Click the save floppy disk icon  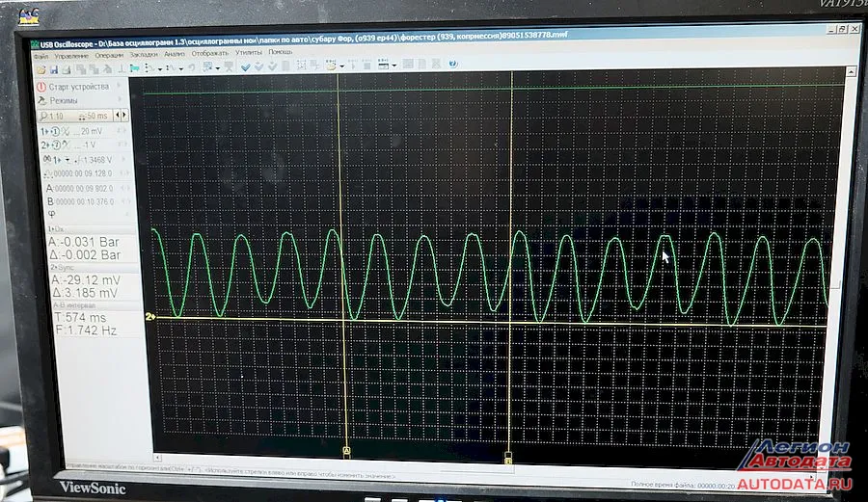click(54, 69)
